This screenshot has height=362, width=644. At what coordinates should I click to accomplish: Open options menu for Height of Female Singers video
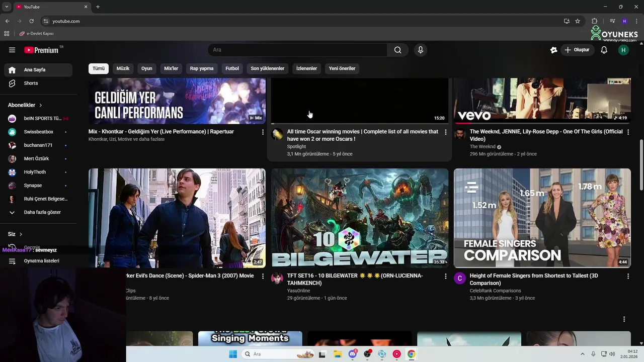tap(628, 276)
